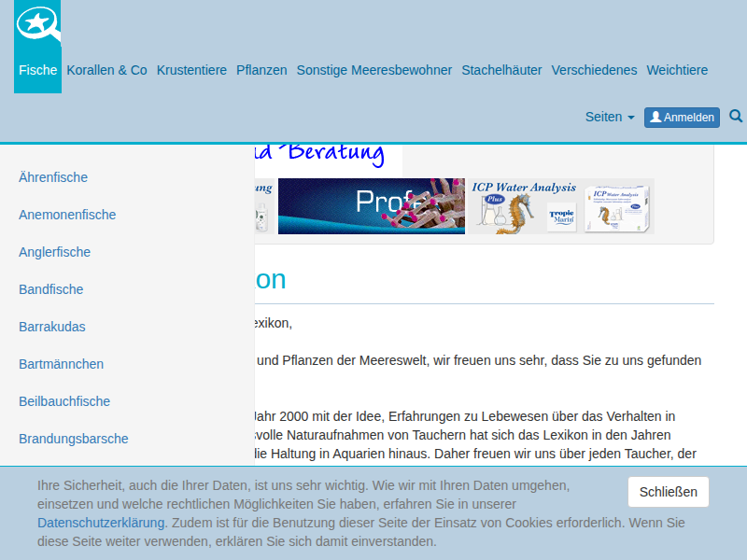The height and width of the screenshot is (560, 747).
Task: Open Sonstige Meeresbewohner menu
Action: coord(374,70)
